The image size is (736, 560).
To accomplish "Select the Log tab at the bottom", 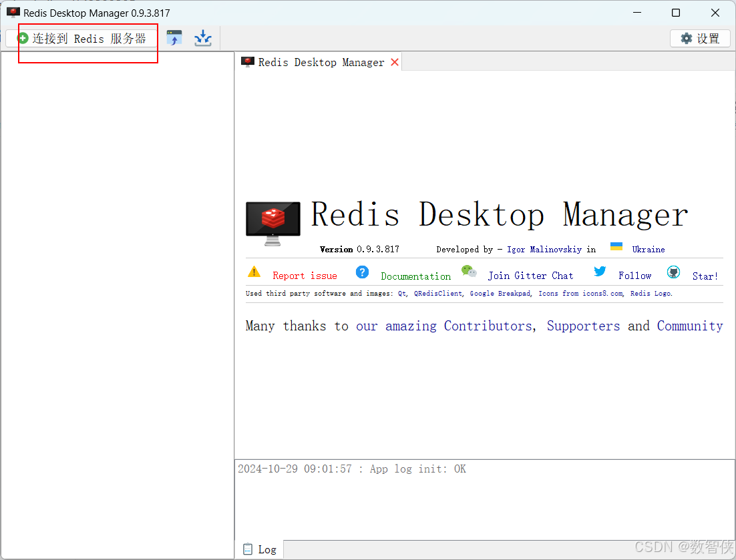I will pos(265,549).
